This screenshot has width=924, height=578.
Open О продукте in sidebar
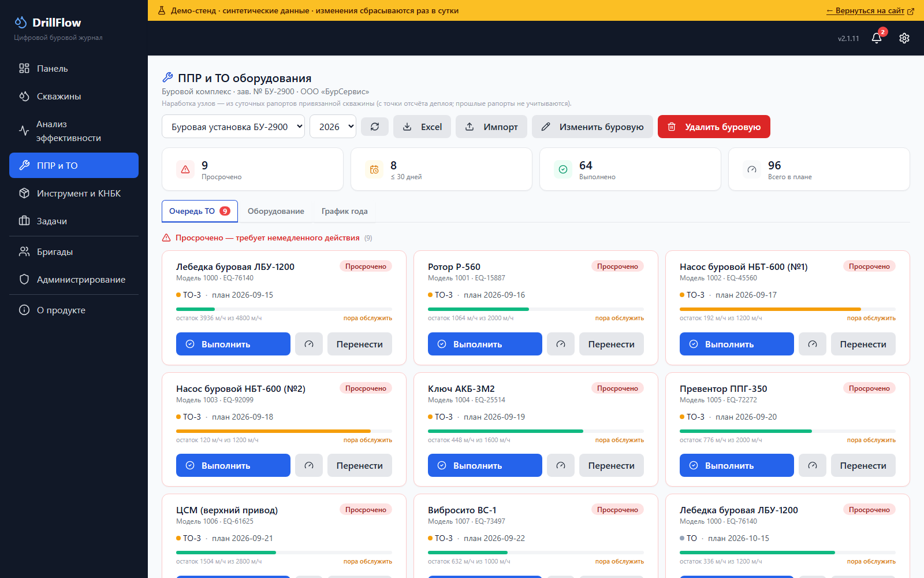tap(74, 310)
